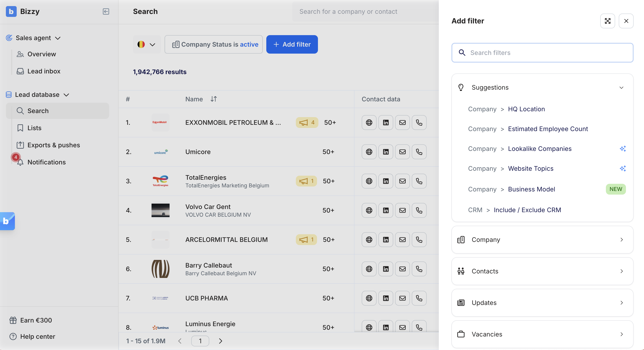The height and width of the screenshot is (350, 644).
Task: Collapse the Lead database menu
Action: (66, 95)
